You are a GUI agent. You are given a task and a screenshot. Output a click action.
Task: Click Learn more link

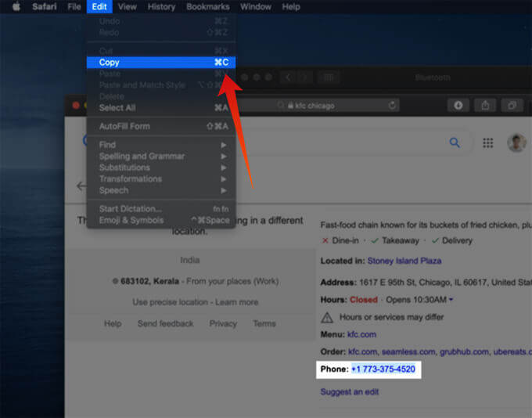click(x=237, y=302)
